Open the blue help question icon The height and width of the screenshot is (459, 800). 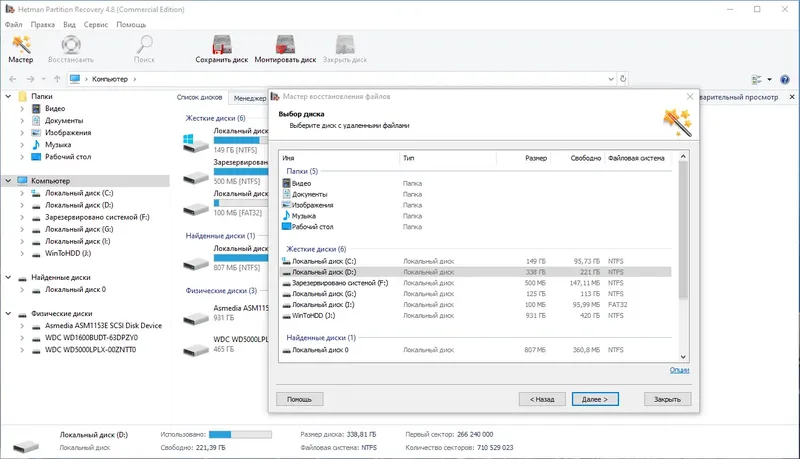tap(785, 80)
